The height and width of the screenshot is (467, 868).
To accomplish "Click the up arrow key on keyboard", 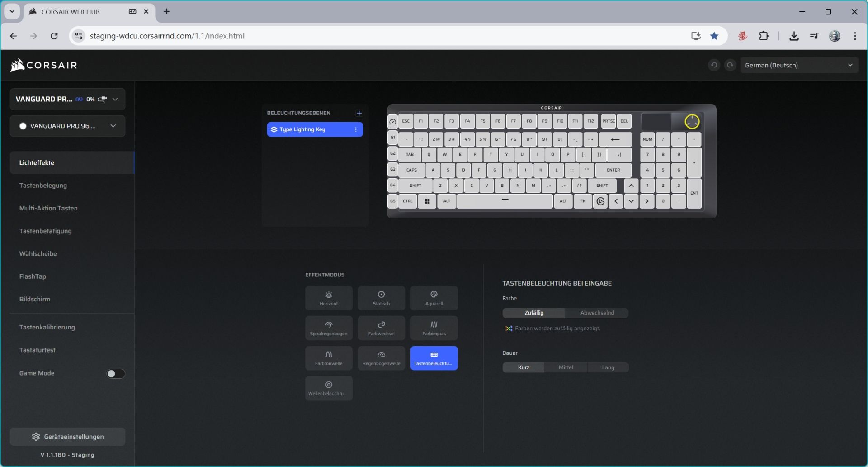I will tap(631, 186).
